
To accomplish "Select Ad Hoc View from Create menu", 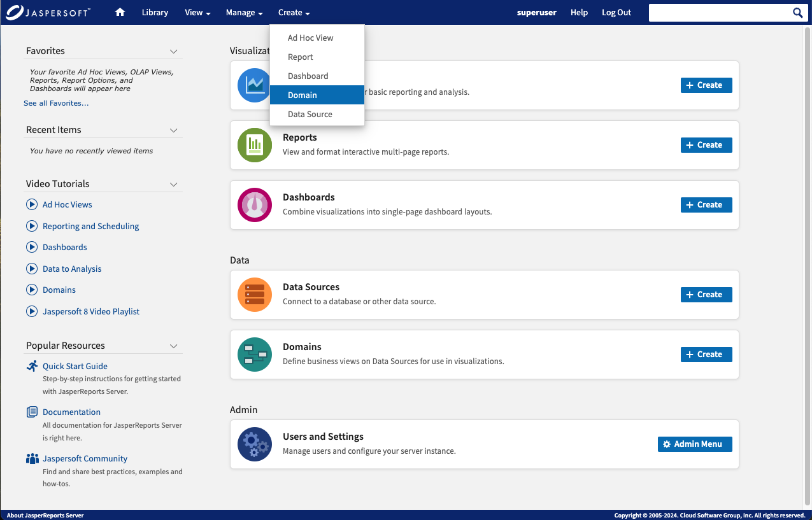I will pyautogui.click(x=317, y=38).
